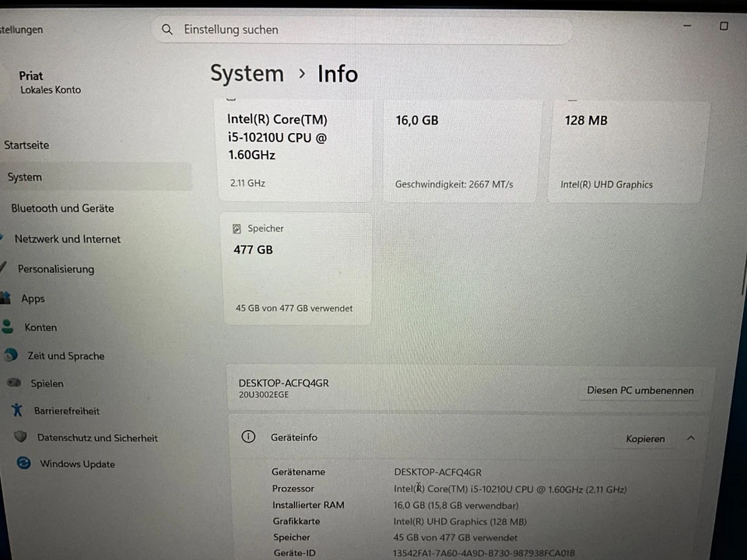Click the Kopieren button in Geräteinfo

click(x=645, y=439)
